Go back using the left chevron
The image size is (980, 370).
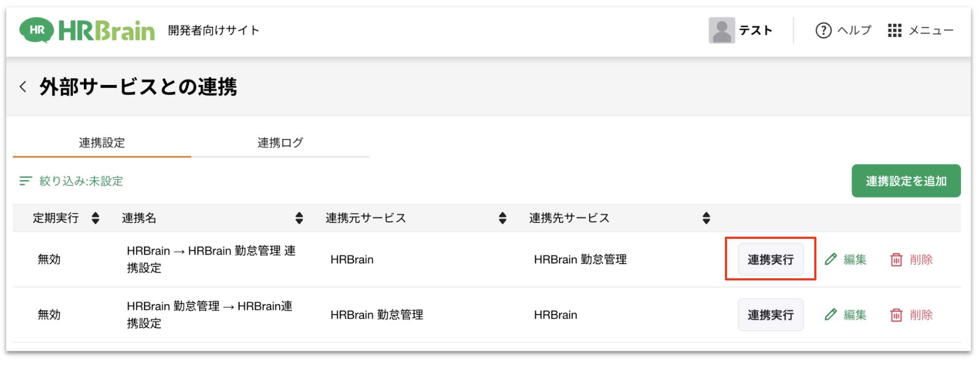point(23,87)
